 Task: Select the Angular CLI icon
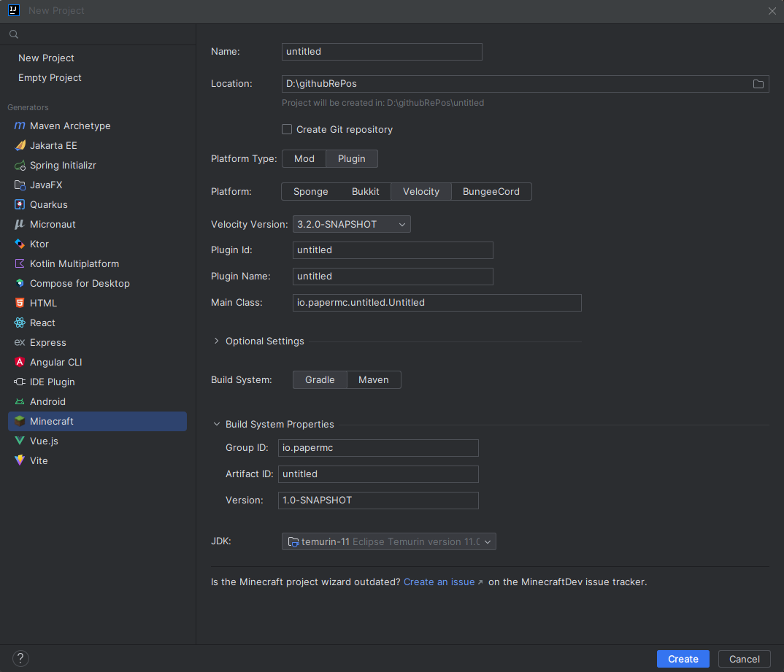pyautogui.click(x=20, y=363)
